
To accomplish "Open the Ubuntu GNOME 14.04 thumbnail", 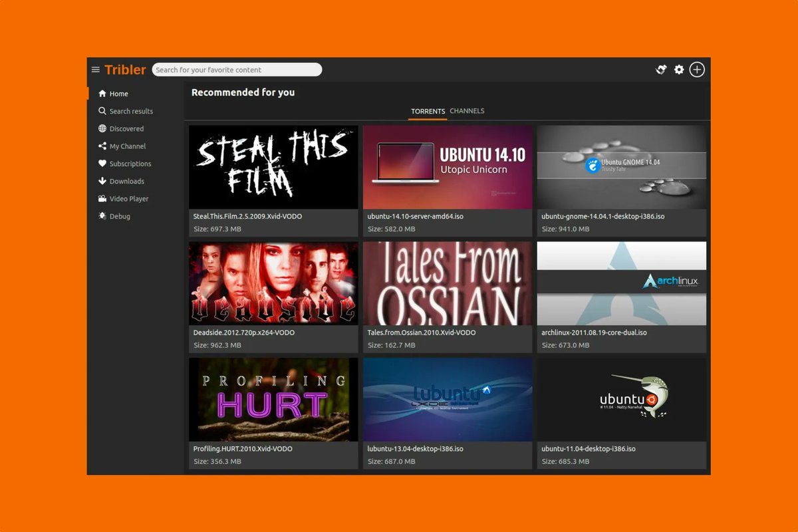I will pyautogui.click(x=622, y=167).
